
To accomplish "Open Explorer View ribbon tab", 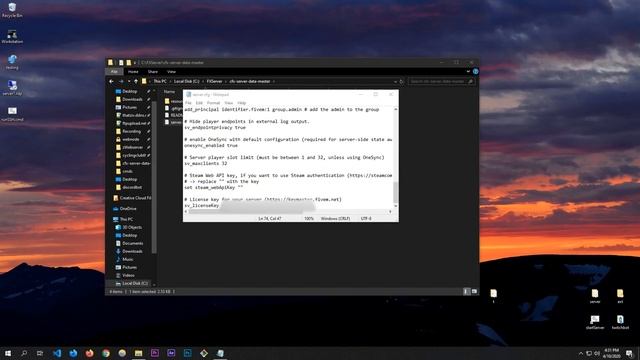I will point(171,72).
